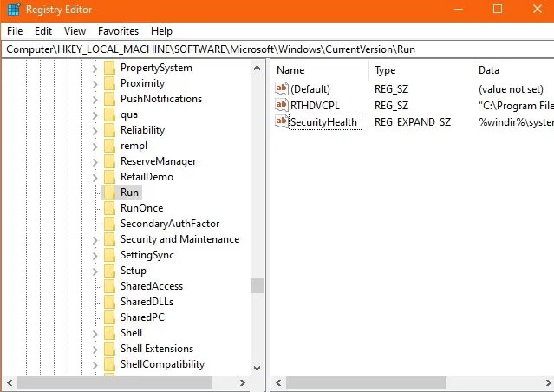Click the values pane horizontal scrollbar thumb

coord(366,382)
